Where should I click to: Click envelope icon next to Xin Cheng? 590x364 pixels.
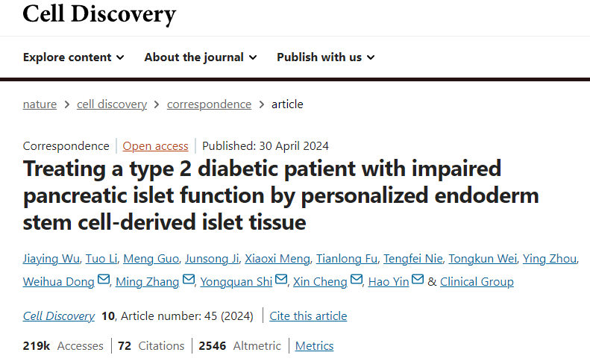(357, 280)
